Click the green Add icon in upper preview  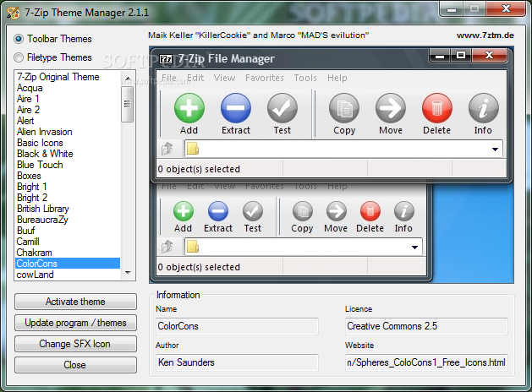[189, 108]
